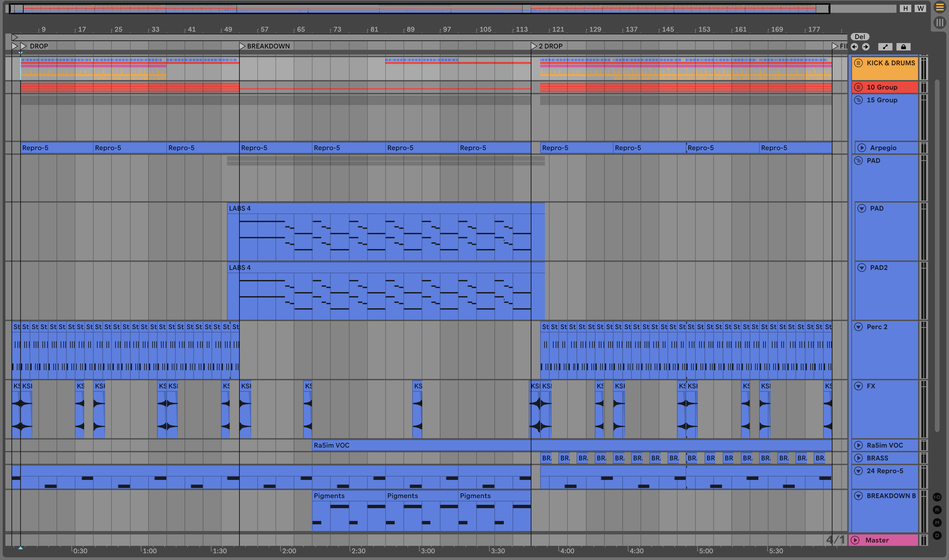
Task: Unfold the KICK & DRUMS group track
Action: click(858, 63)
